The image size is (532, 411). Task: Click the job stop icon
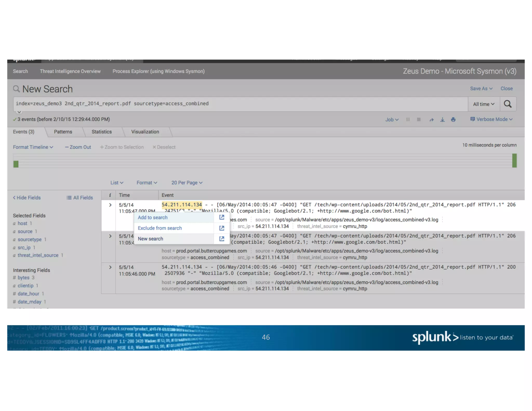[418, 120]
